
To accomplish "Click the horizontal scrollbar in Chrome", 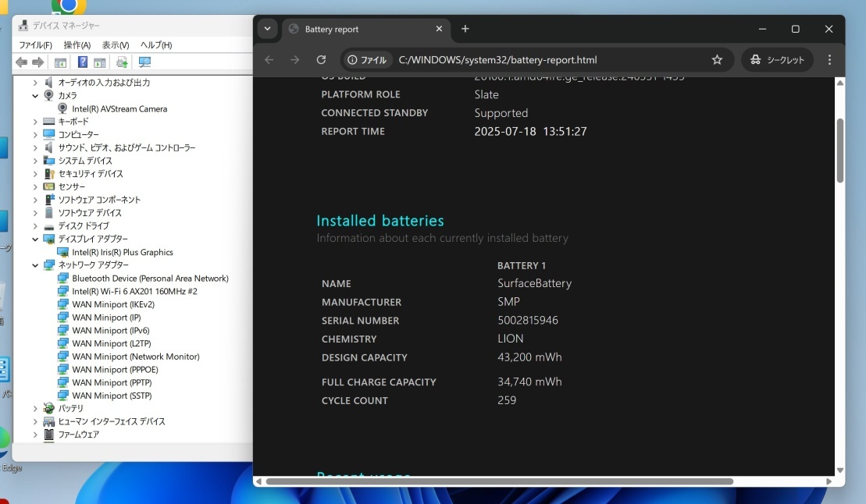I will [x=499, y=481].
